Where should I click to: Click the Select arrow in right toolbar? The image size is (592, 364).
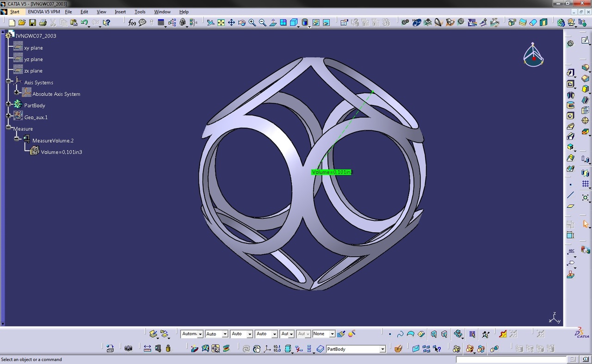[586, 224]
